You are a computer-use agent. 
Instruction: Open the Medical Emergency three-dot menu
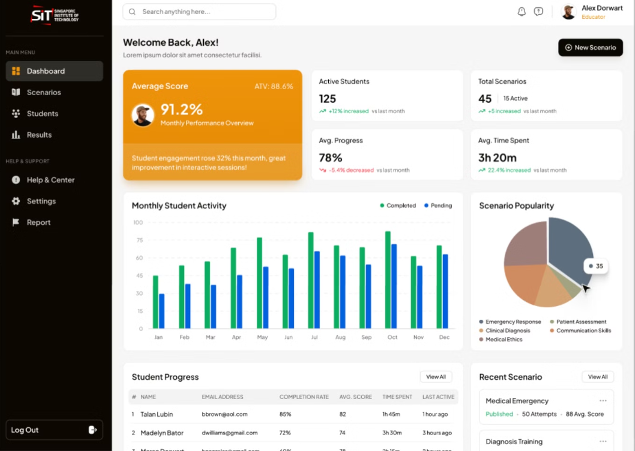[x=603, y=401]
